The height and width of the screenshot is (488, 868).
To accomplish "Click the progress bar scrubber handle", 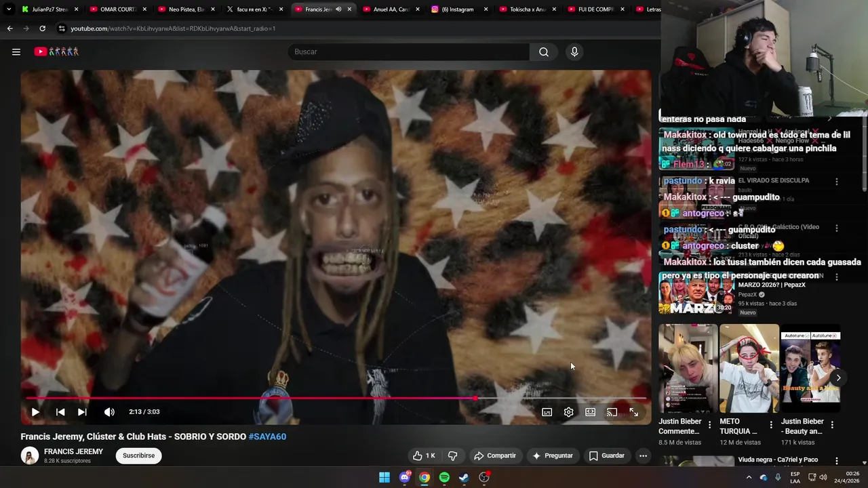I will pos(475,399).
